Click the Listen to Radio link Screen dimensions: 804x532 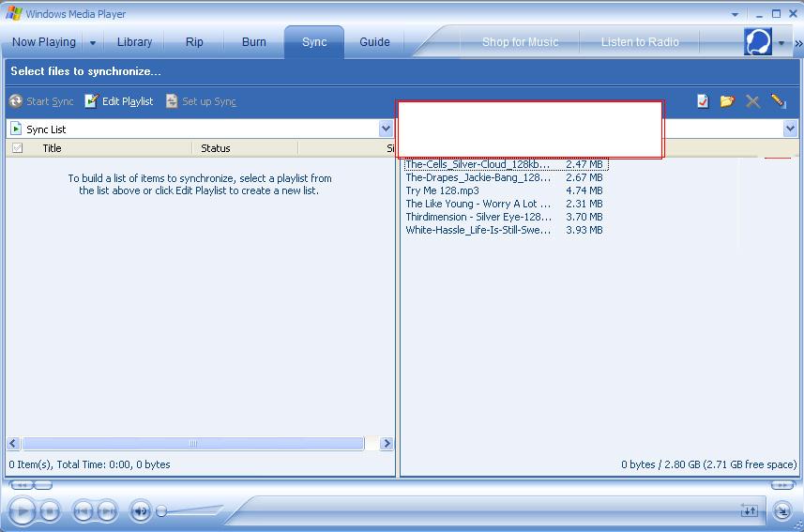tap(640, 42)
